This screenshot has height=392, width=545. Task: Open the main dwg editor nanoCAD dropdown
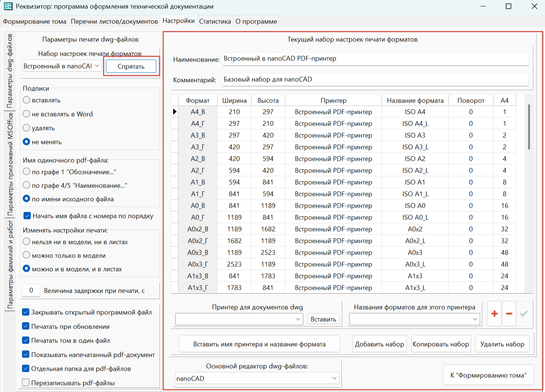(x=257, y=378)
